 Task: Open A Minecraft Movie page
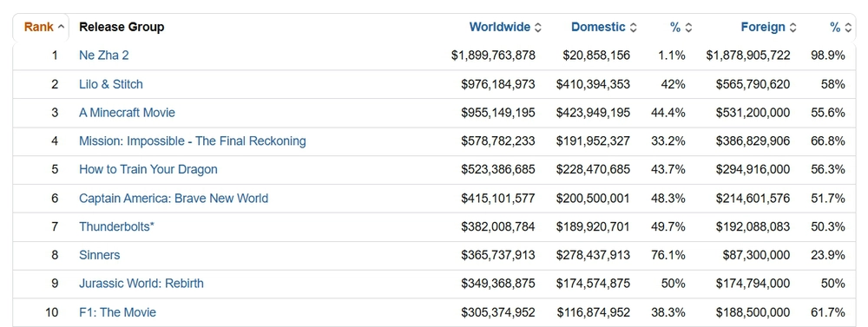(127, 113)
